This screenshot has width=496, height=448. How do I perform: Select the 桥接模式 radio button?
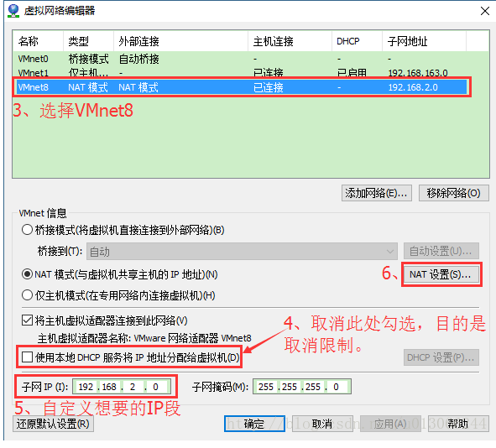[x=27, y=230]
